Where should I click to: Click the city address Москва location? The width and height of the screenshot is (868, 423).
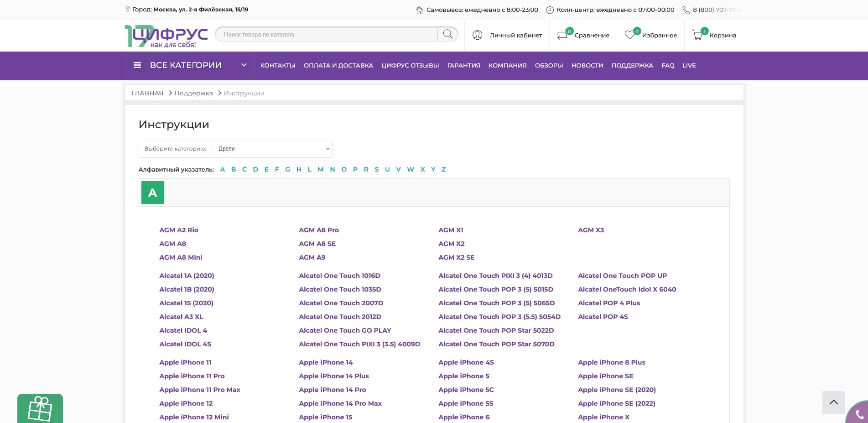coord(200,10)
